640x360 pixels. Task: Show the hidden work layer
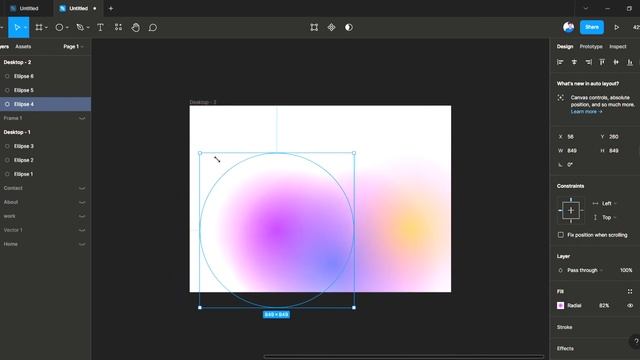pyautogui.click(x=82, y=216)
